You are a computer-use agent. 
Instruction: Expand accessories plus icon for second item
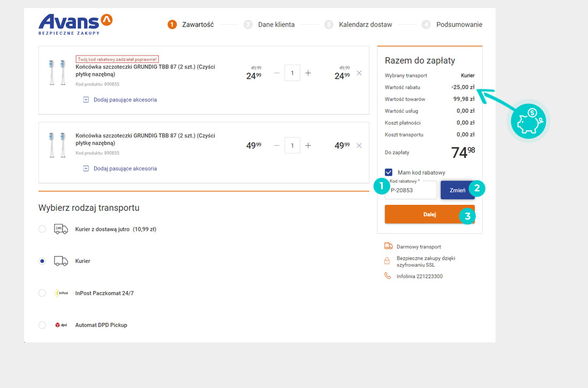click(86, 169)
